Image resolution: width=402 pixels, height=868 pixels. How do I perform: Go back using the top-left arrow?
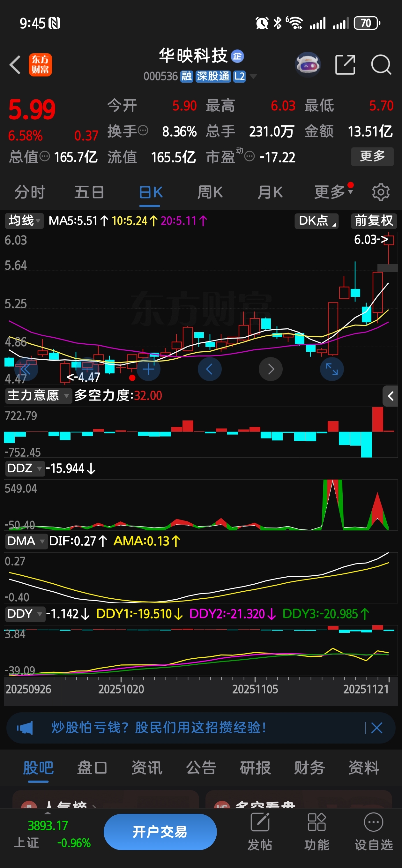pos(15,65)
